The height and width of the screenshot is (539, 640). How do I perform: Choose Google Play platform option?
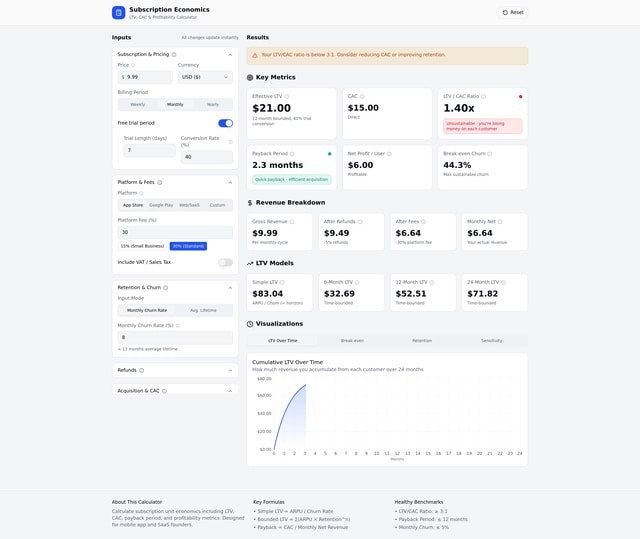[161, 205]
